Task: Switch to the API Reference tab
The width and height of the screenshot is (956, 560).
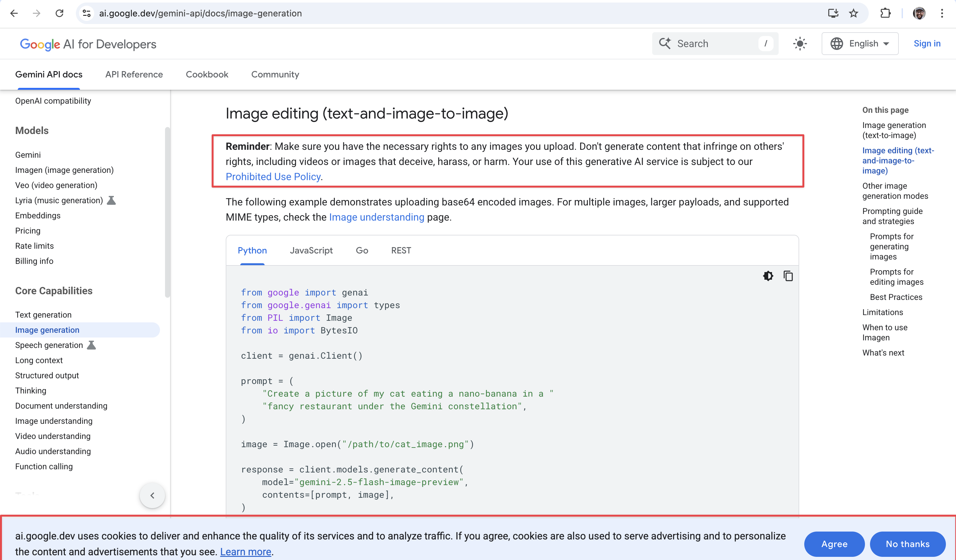Action: click(x=134, y=74)
